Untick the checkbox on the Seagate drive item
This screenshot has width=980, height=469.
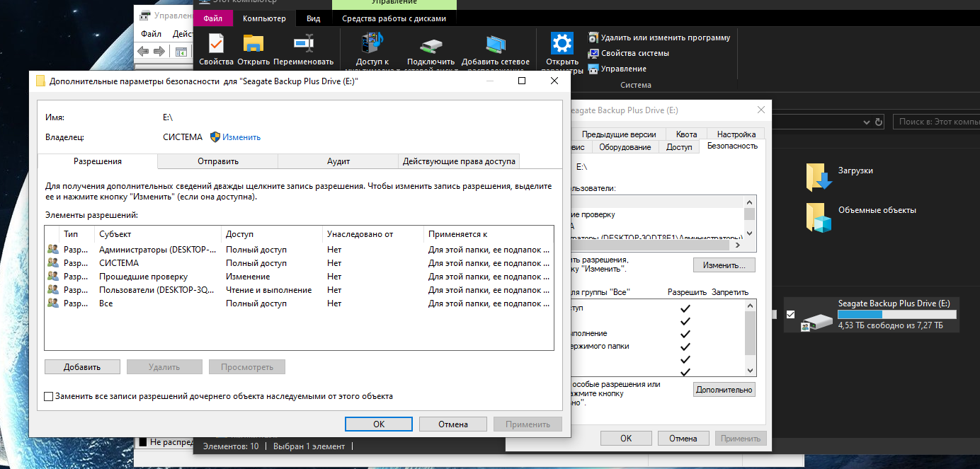pyautogui.click(x=791, y=315)
